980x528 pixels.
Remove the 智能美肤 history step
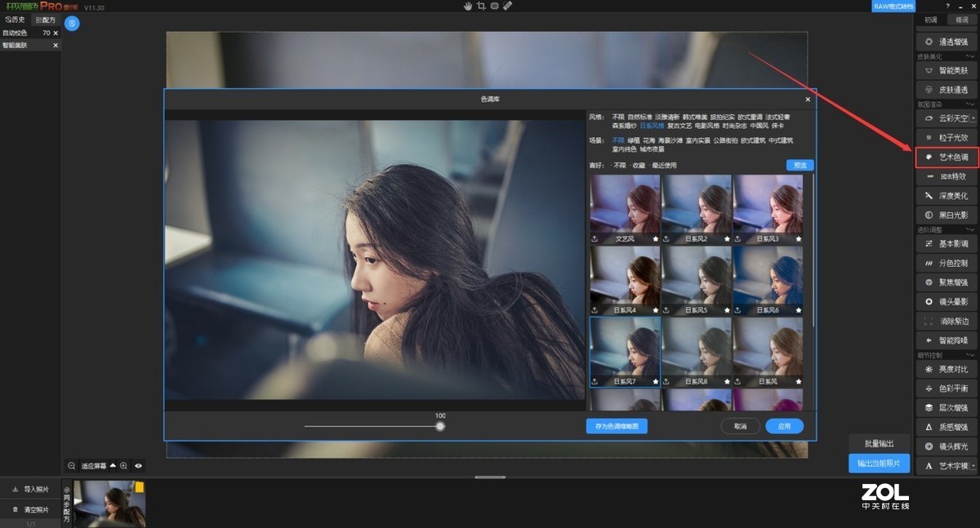[x=56, y=45]
